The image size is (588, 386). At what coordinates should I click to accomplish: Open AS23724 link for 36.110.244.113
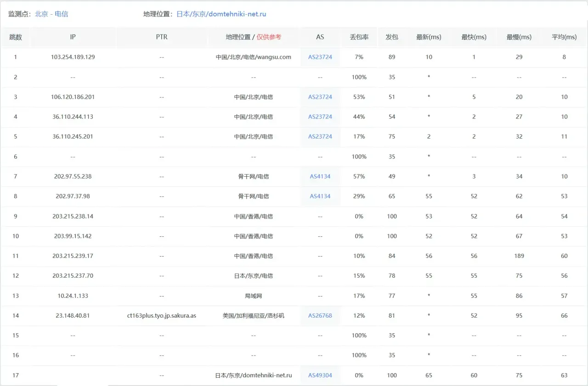tap(320, 117)
